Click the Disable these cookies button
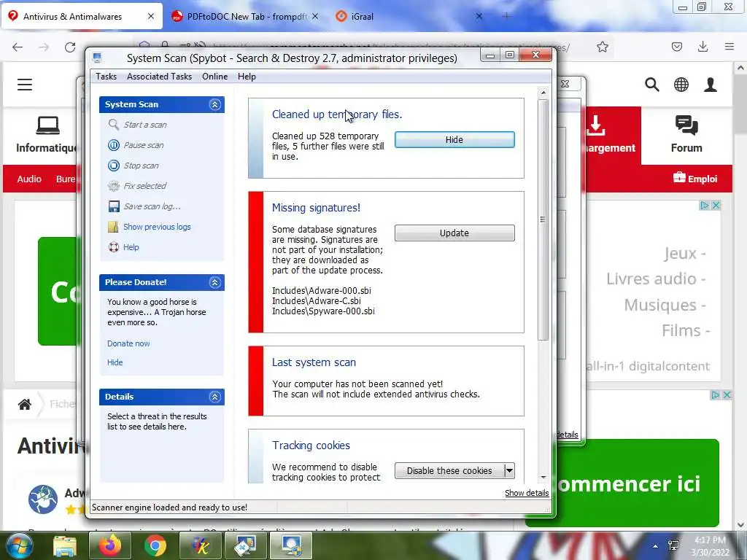This screenshot has width=747, height=560. 449,470
